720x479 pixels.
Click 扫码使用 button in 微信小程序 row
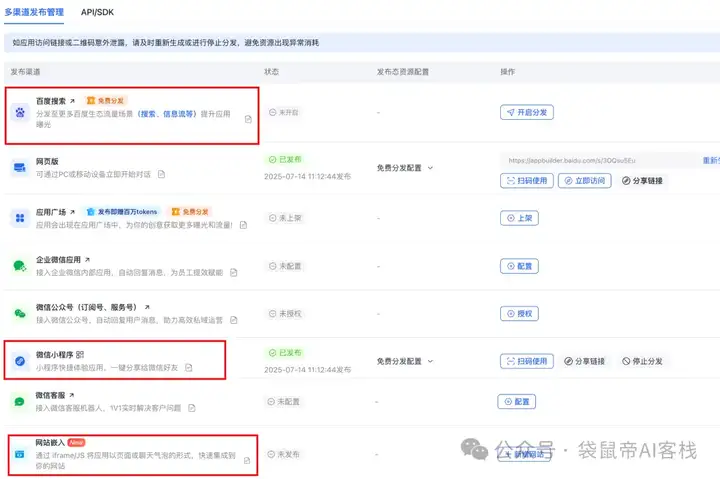(527, 361)
